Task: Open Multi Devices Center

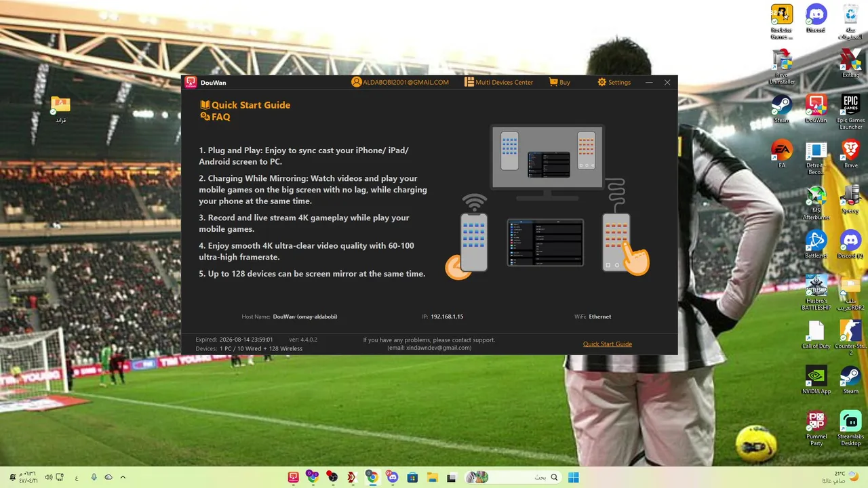Action: 498,82
